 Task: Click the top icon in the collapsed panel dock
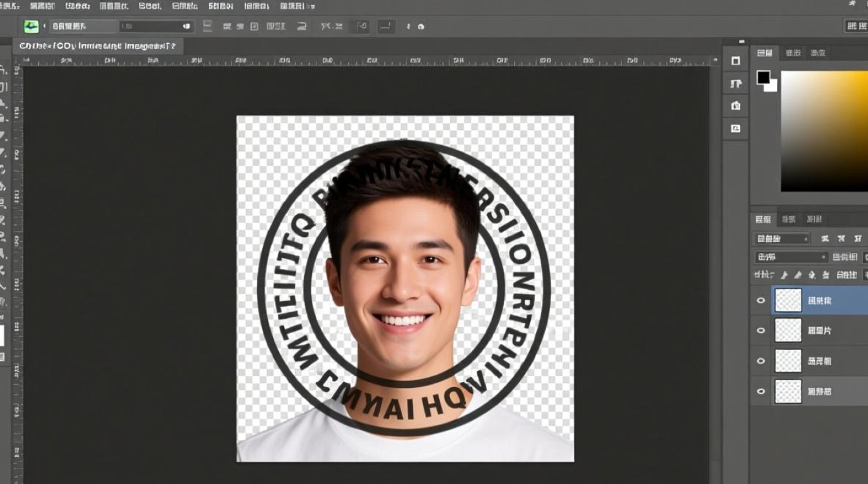click(x=735, y=61)
